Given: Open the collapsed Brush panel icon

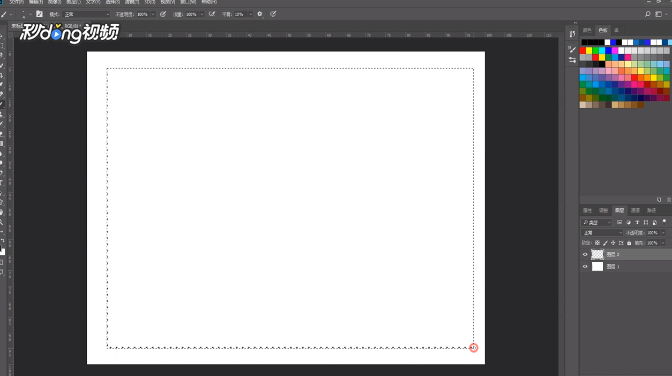Looking at the screenshot, I should tap(572, 50).
